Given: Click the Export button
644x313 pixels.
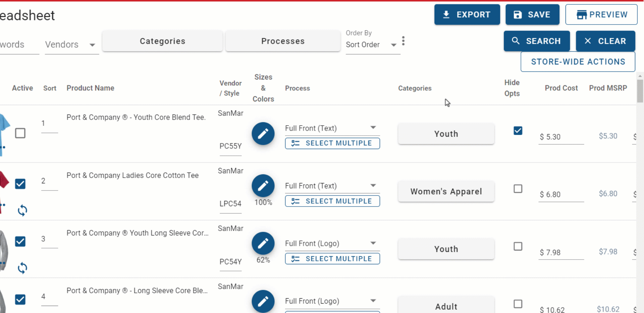Looking at the screenshot, I should pos(467,14).
